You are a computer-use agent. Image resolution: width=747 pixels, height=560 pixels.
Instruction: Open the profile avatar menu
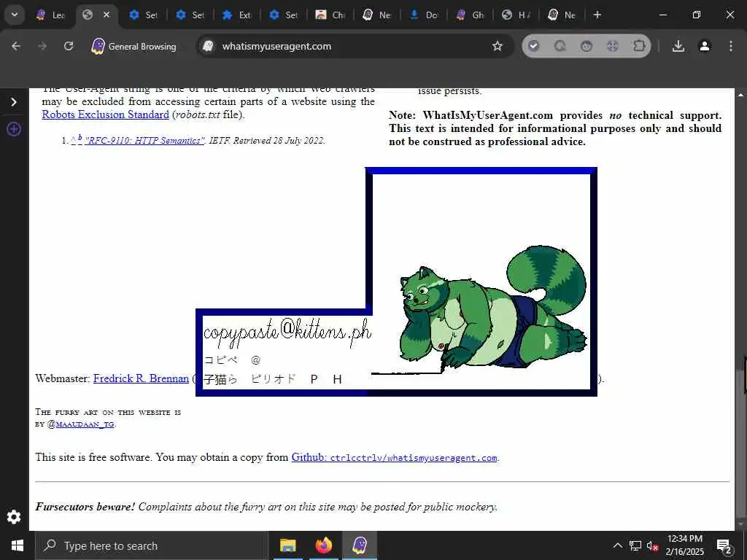point(705,46)
